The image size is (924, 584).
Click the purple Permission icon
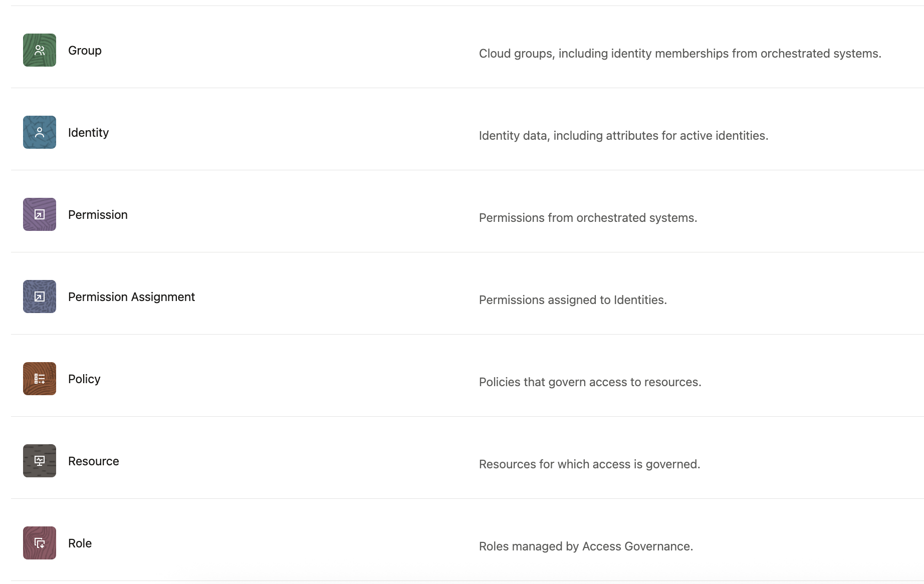click(x=40, y=214)
